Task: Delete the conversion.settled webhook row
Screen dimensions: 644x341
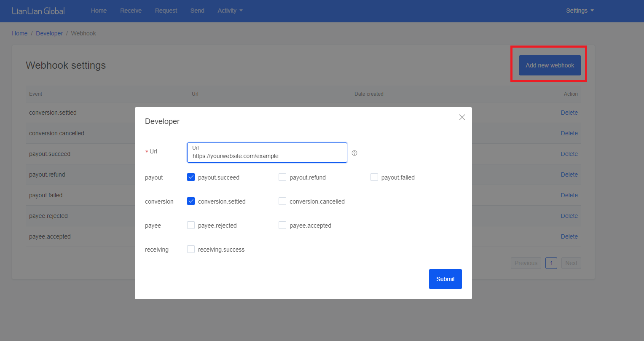Action: tap(569, 113)
